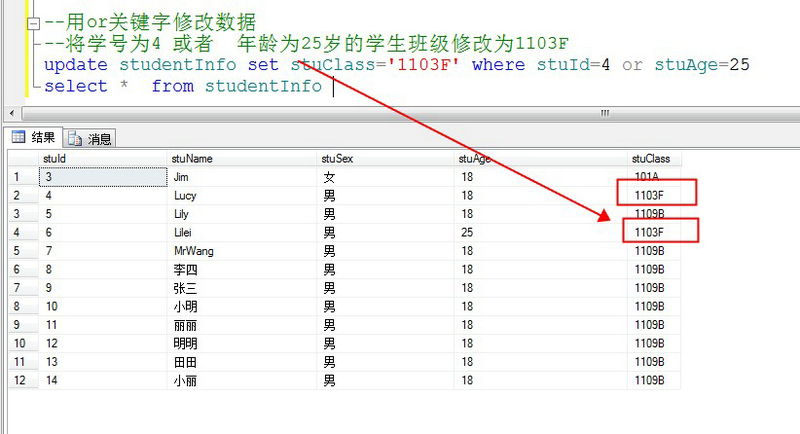800x434 pixels.
Task: Click the comment line 用or关键字修改数据
Action: [150, 22]
